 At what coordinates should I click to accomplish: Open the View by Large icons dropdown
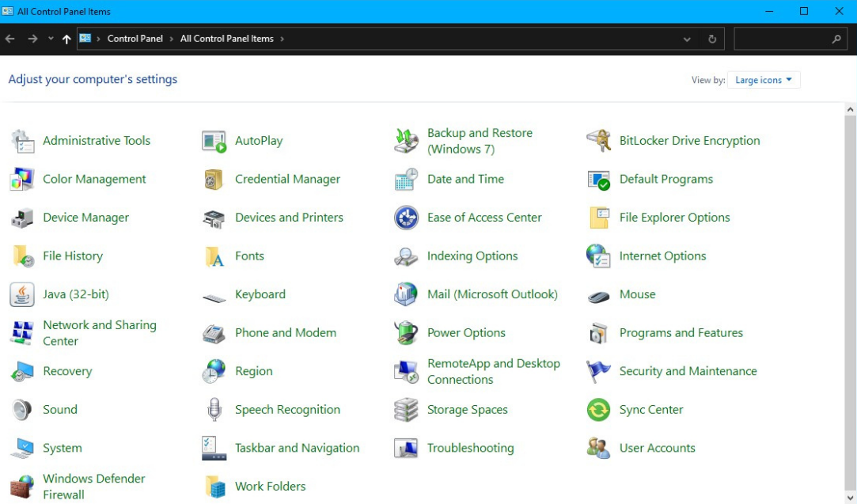[764, 80]
